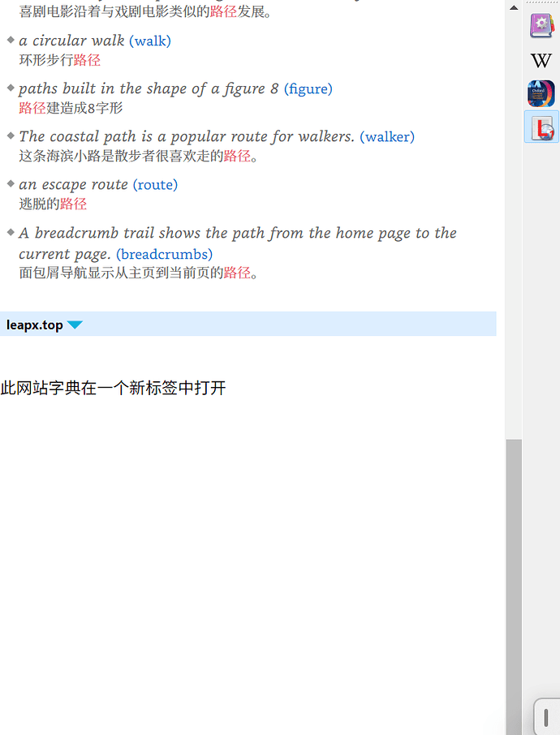
Task: Open the (walker) entry link
Action: pyautogui.click(x=387, y=136)
